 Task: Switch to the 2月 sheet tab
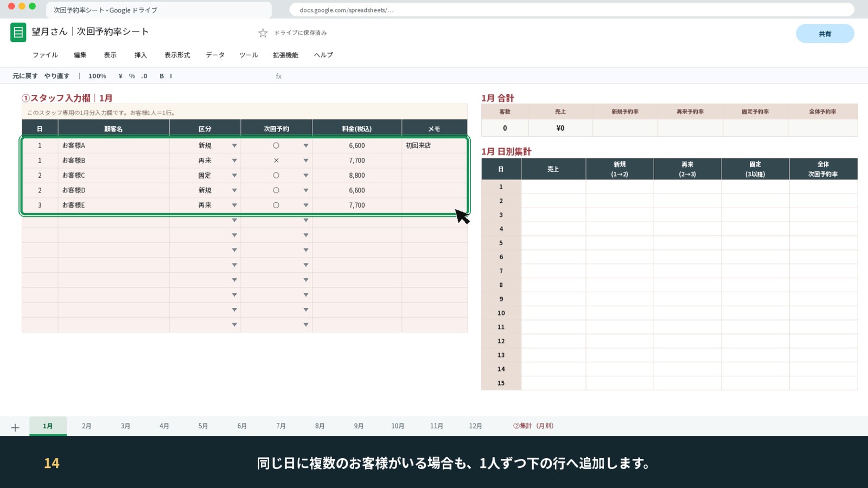(x=86, y=426)
